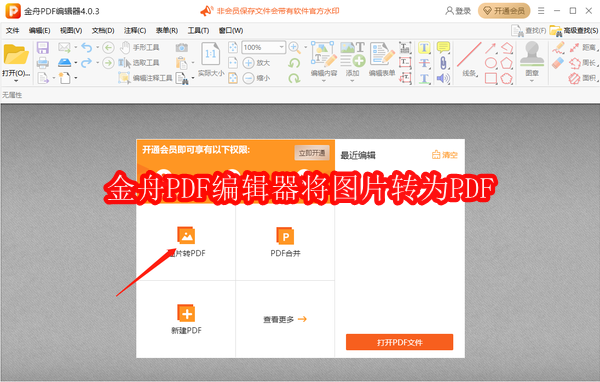Viewport: 600px width, 382px height.
Task: Select the Attach file paperclip tool
Action: [443, 63]
